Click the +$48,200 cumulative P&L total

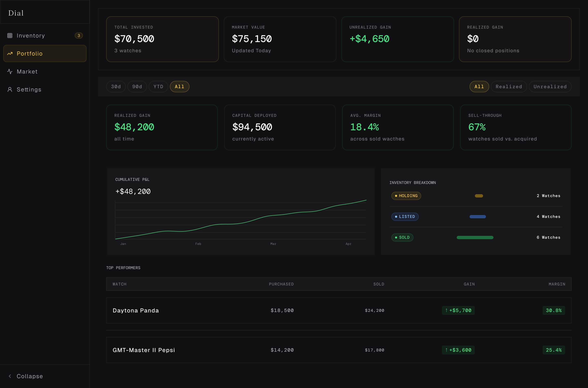point(133,191)
